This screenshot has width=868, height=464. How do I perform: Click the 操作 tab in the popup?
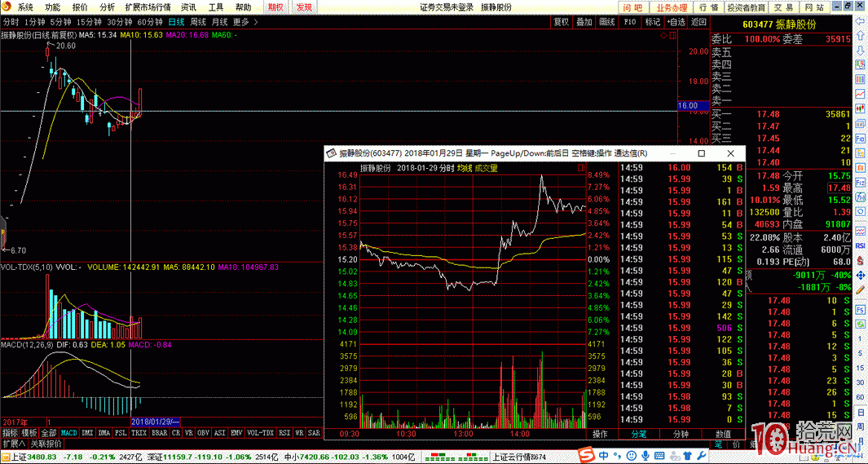(x=600, y=434)
